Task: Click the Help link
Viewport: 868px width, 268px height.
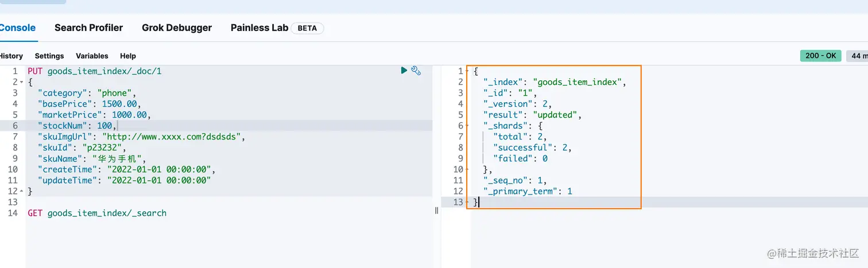Action: click(x=128, y=56)
